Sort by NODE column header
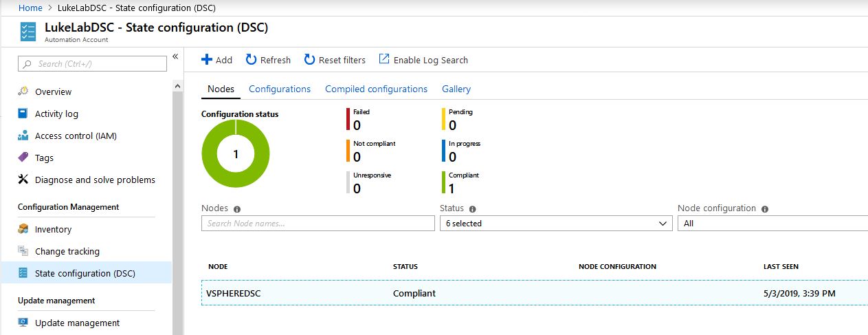The width and height of the screenshot is (868, 335). pyautogui.click(x=218, y=267)
